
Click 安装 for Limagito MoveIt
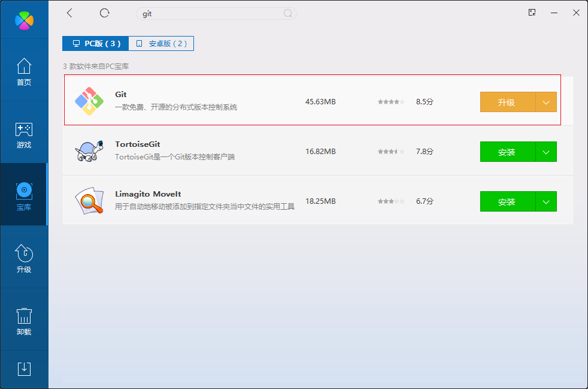(x=508, y=201)
